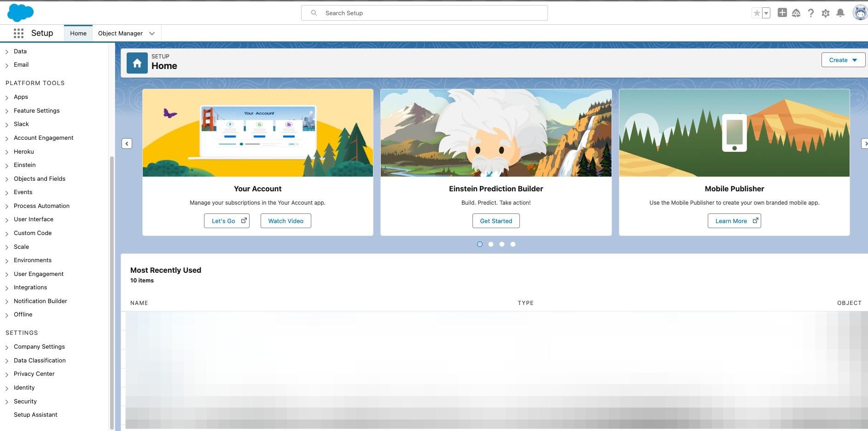Open the Create dropdown button

point(843,60)
